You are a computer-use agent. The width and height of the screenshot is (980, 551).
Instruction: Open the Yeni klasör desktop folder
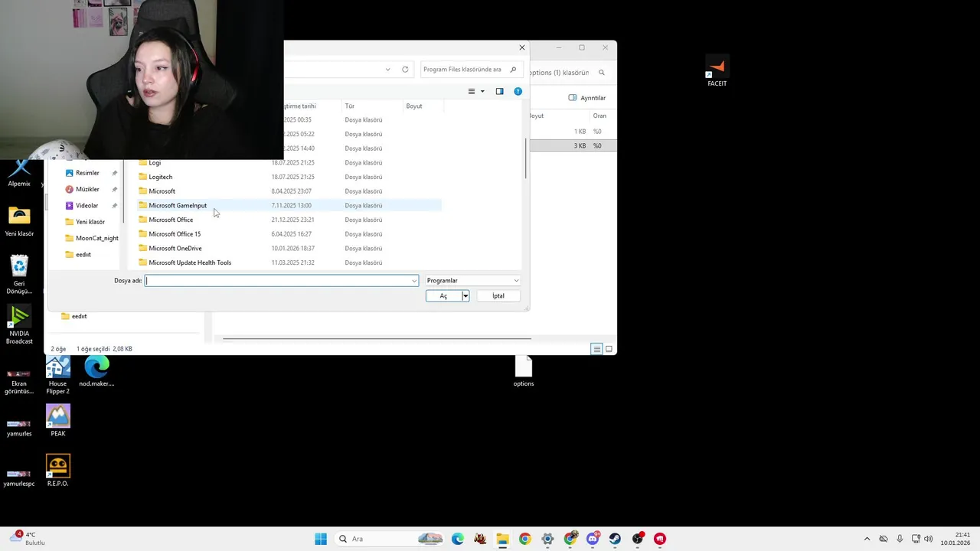tap(19, 222)
